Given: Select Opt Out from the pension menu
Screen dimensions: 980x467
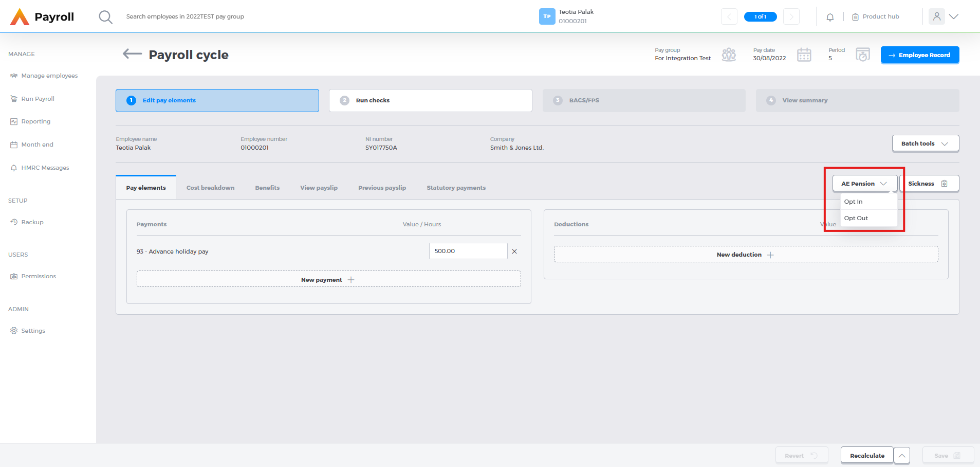Looking at the screenshot, I should click(x=856, y=218).
